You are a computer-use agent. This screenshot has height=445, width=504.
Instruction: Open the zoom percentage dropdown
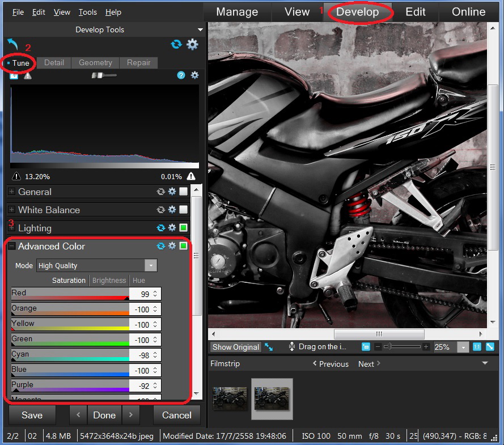tap(463, 347)
